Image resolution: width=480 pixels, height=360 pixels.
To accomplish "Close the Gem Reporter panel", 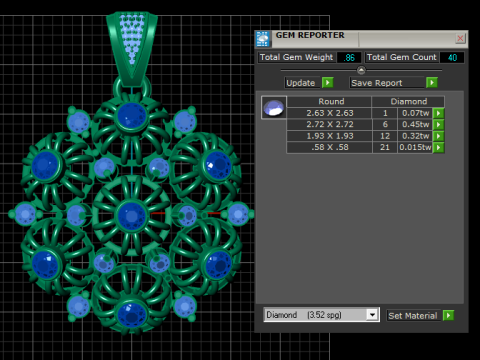I will pyautogui.click(x=460, y=39).
